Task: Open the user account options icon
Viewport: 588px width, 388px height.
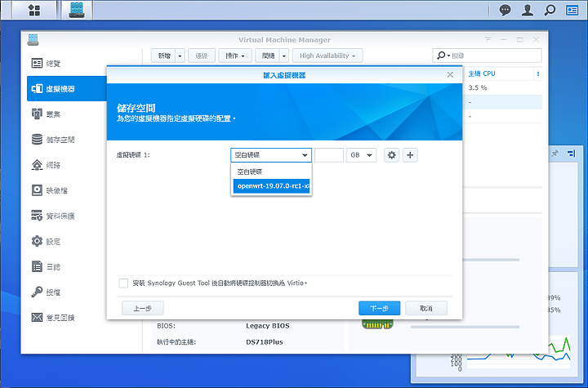Action: point(528,10)
